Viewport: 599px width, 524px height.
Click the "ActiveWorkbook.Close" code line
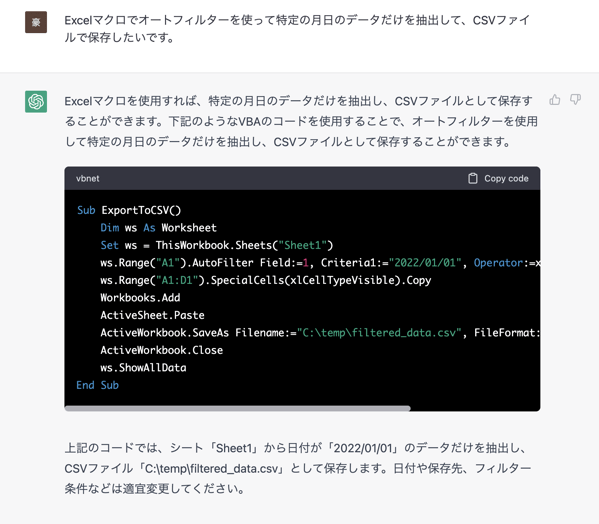point(161,350)
